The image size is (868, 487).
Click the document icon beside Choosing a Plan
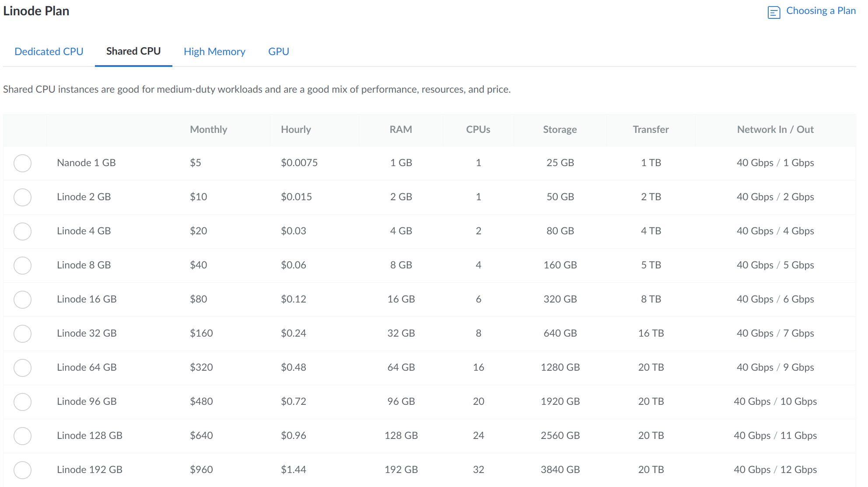tap(773, 12)
